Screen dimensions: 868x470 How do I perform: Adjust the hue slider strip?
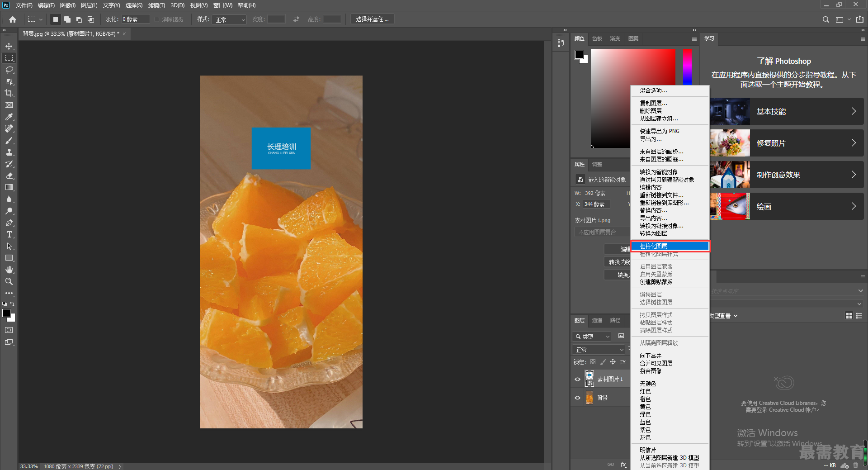(x=687, y=66)
